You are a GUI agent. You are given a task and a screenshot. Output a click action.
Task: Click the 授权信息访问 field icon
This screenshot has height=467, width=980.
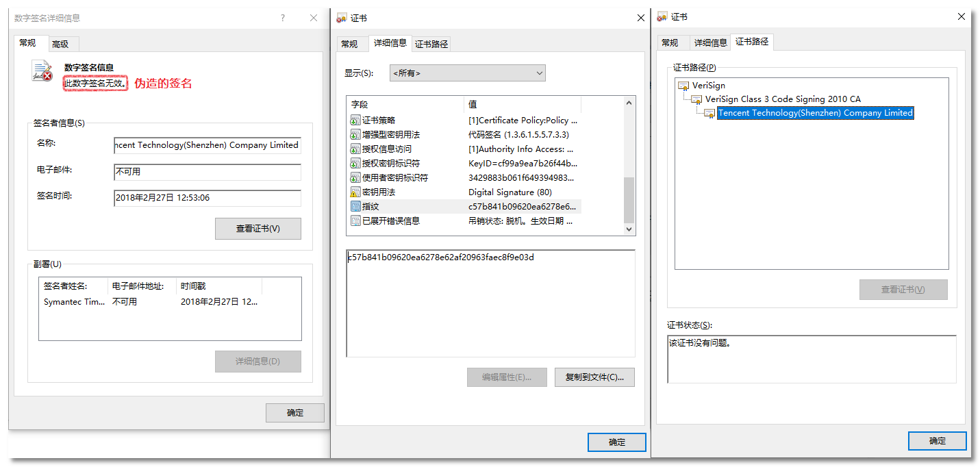click(x=355, y=149)
